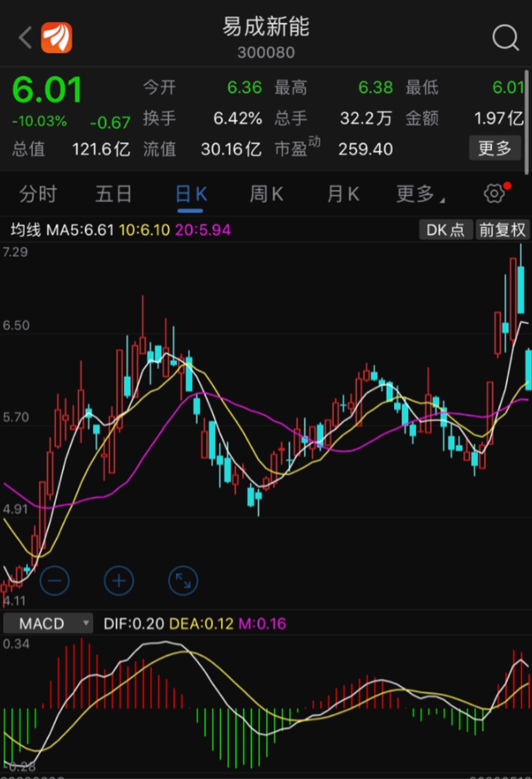Switch to the 分时 tab
Screen dimensions: 532x779
coord(38,194)
